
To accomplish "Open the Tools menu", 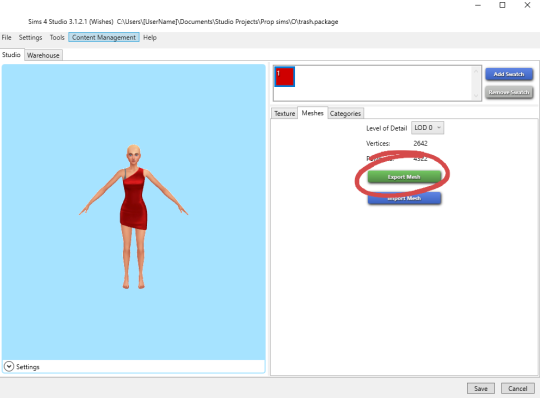I will click(57, 37).
